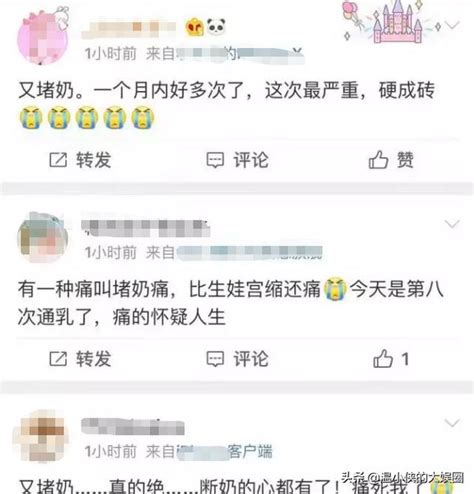Open the second poster's avatar

click(x=43, y=237)
